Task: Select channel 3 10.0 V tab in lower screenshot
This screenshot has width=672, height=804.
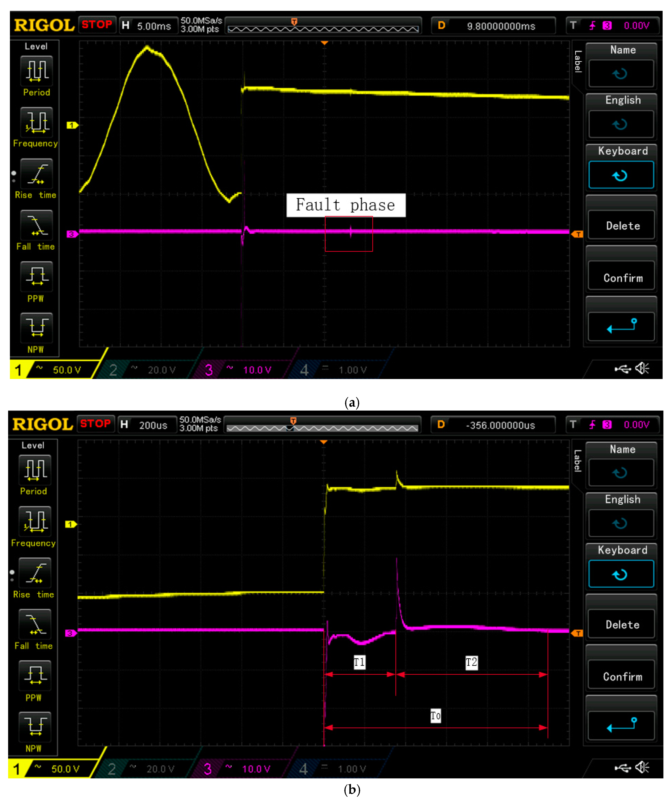Action: point(241,769)
